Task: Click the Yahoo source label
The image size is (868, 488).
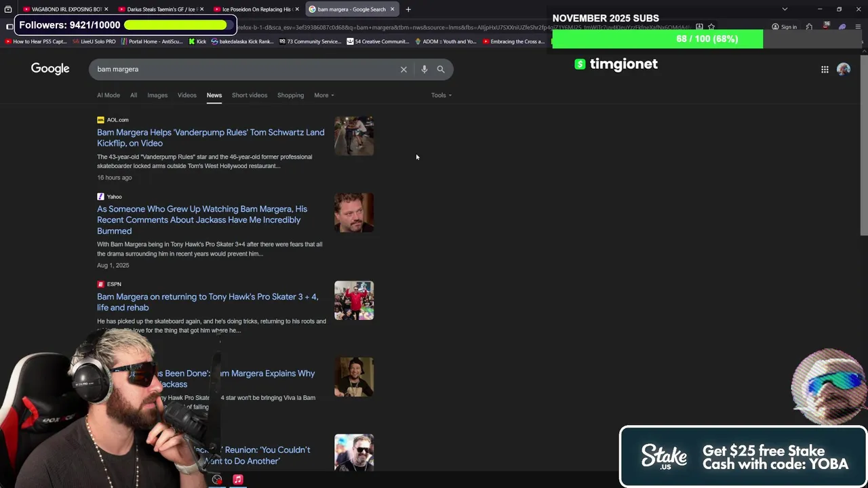Action: (114, 197)
